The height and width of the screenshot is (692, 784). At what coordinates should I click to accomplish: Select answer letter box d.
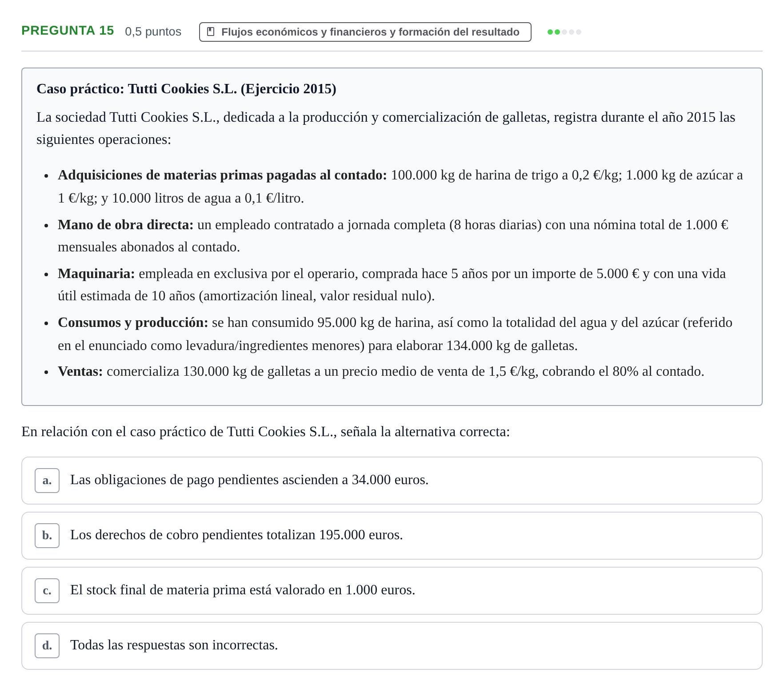tap(47, 646)
